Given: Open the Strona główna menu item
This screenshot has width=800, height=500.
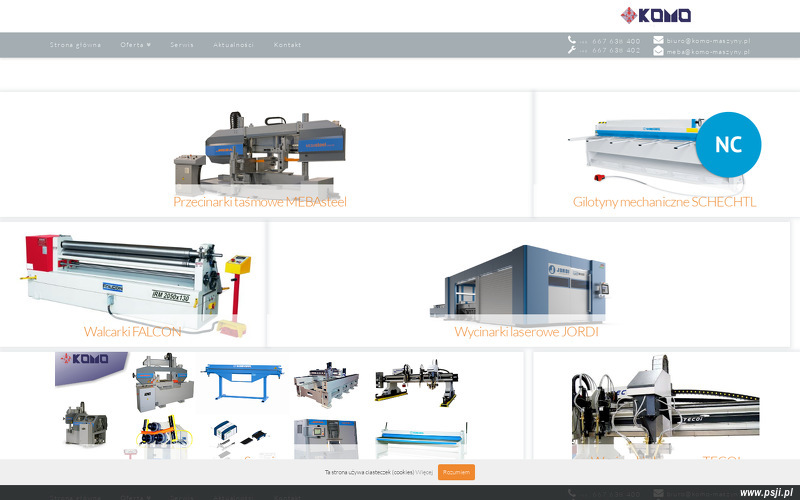Looking at the screenshot, I should pos(76,45).
